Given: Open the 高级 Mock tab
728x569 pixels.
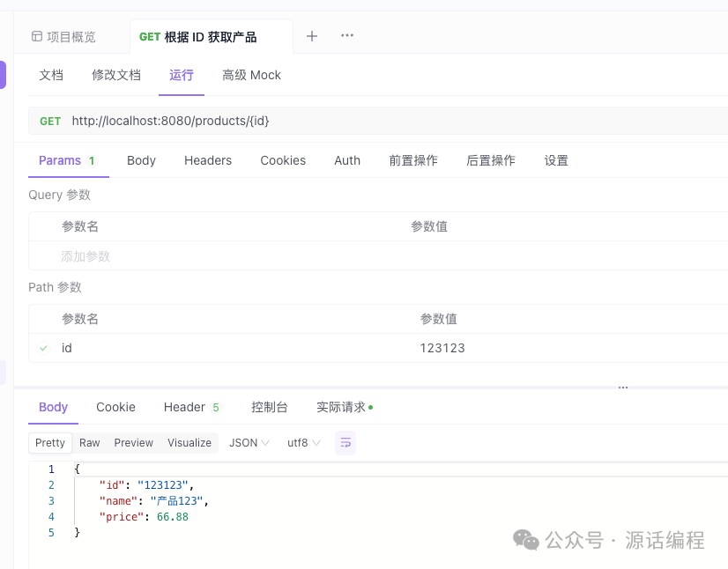Looking at the screenshot, I should (x=251, y=75).
